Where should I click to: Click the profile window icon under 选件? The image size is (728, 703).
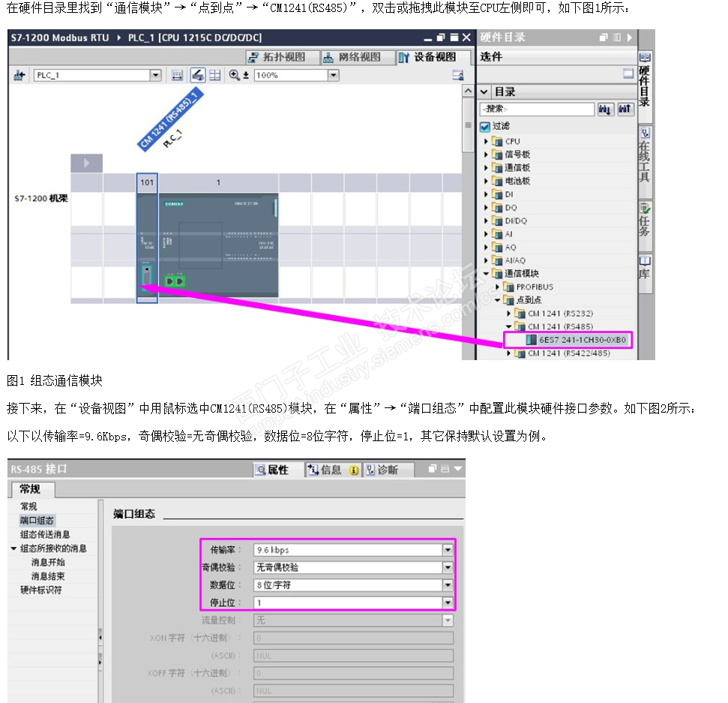(x=628, y=74)
